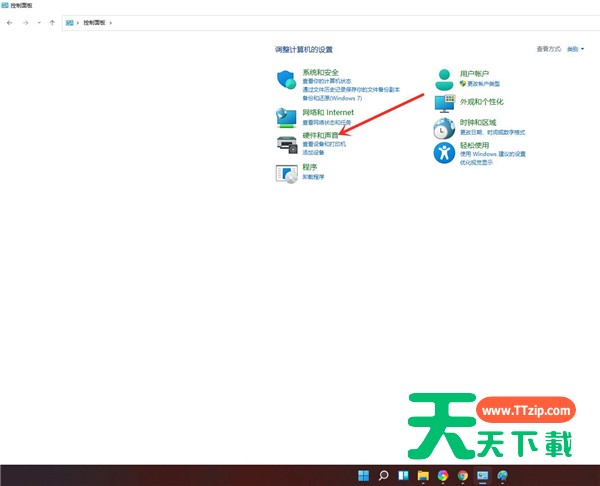
Task: Open the 通过文件历史记录保存你的文件备份副本 link
Action: pyautogui.click(x=351, y=90)
